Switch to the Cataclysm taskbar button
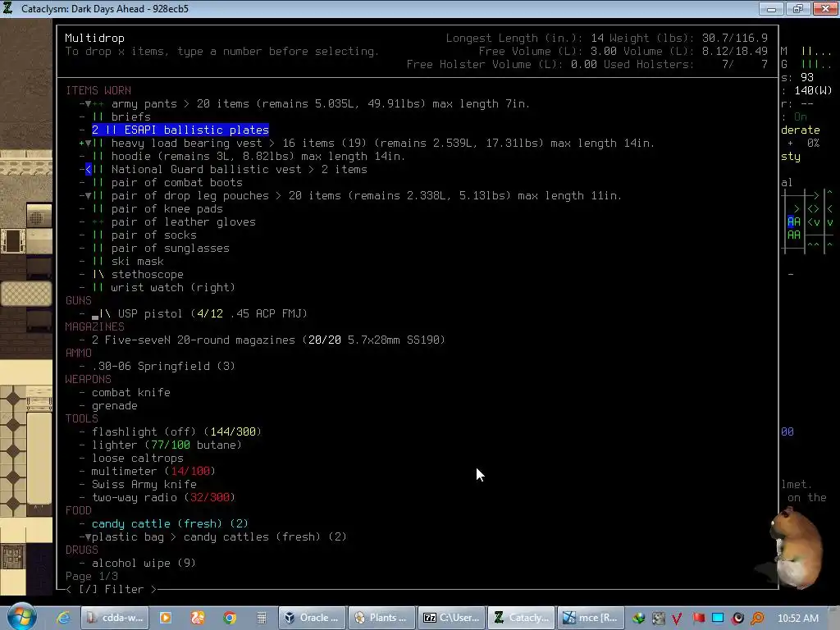 [521, 618]
